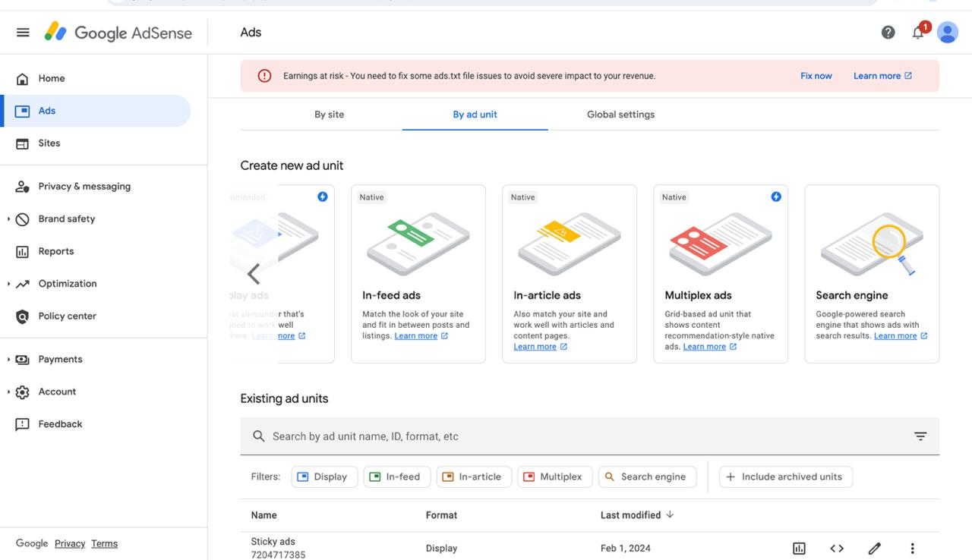Get code for Sticky ads

(837, 549)
